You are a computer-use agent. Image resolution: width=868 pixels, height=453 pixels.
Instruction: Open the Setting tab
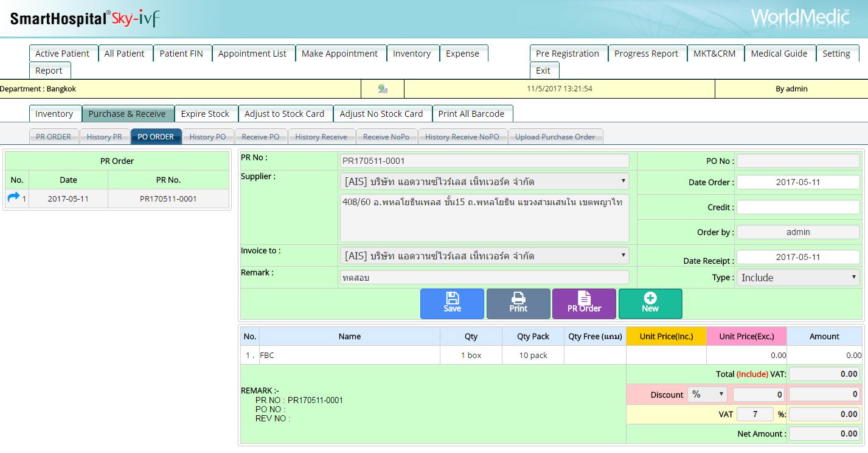click(x=836, y=54)
